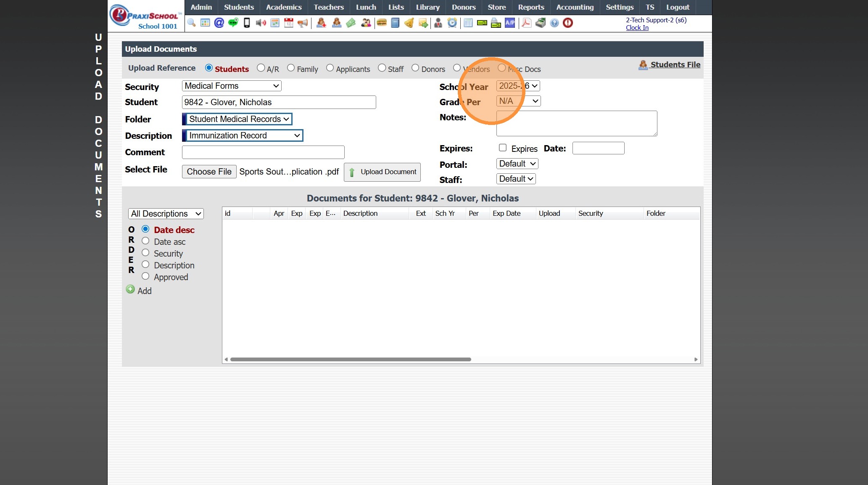The image size is (868, 485).
Task: Click the A/P toolbar icon
Action: pos(510,23)
